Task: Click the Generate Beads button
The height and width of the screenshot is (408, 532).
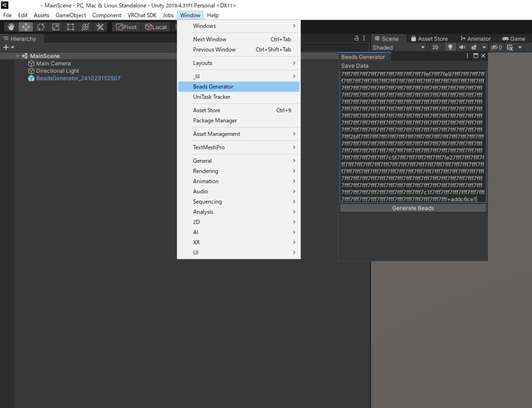Action: 413,208
